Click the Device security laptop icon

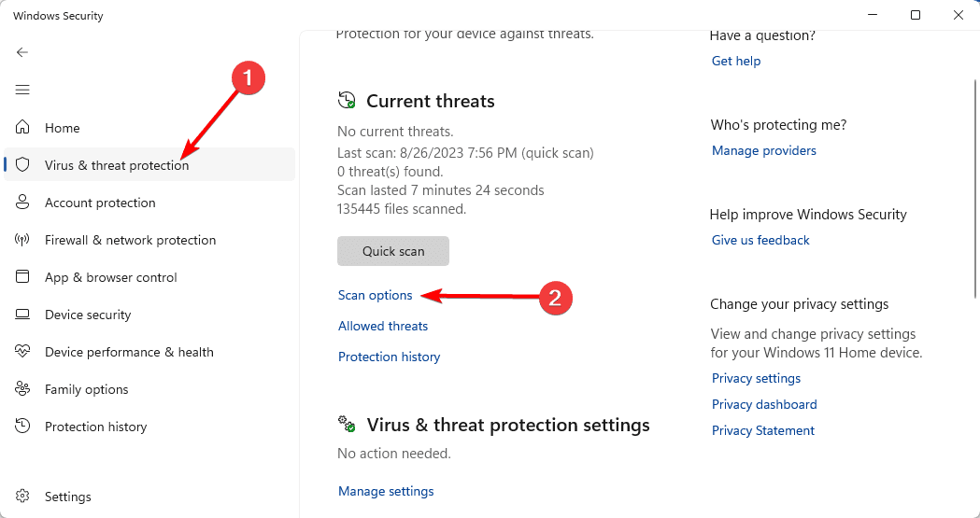point(22,314)
